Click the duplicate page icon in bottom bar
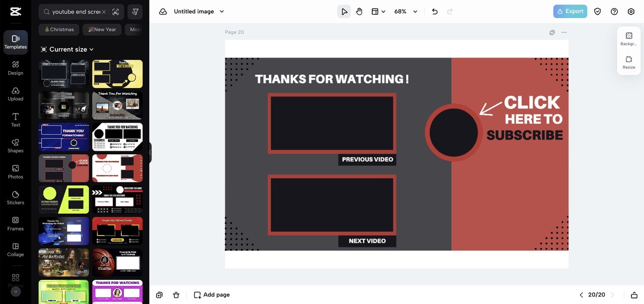The height and width of the screenshot is (304, 644). pos(159,295)
